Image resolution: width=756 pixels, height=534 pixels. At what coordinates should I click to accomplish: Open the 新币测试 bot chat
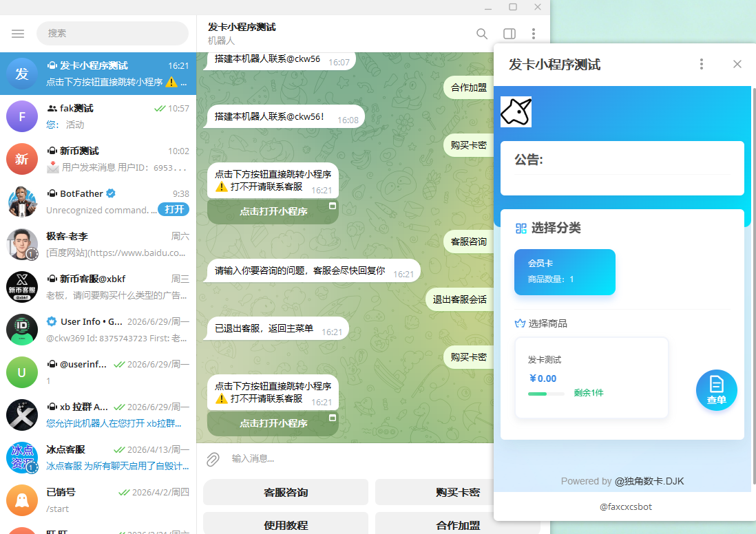click(x=98, y=159)
